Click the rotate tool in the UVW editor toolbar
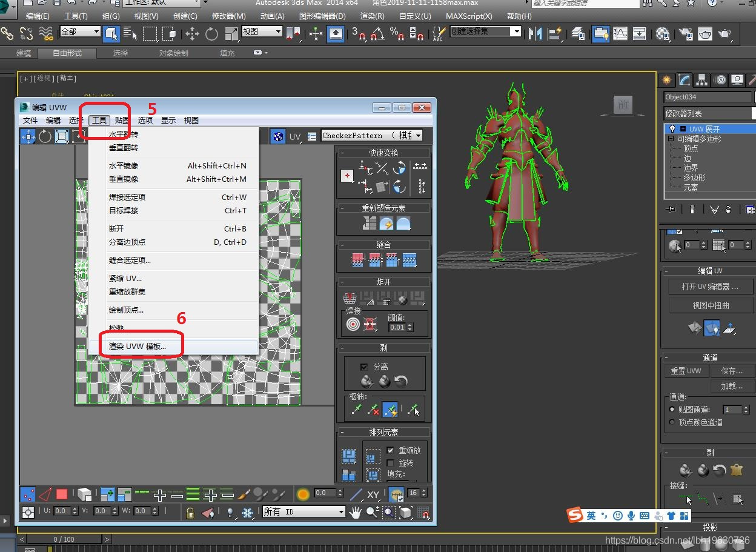The height and width of the screenshot is (552, 756). [x=45, y=136]
